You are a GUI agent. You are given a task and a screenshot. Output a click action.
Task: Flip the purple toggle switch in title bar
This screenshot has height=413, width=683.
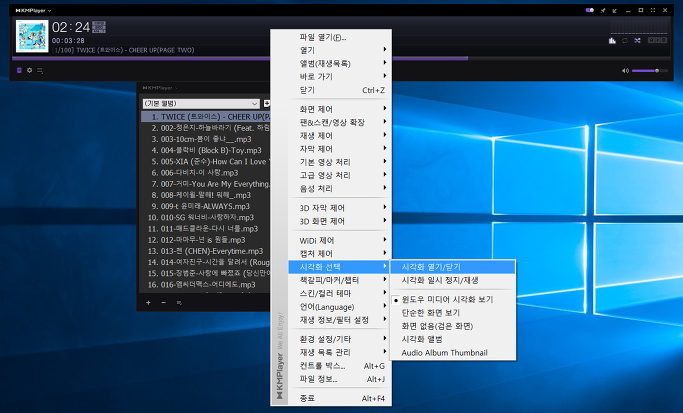590,10
